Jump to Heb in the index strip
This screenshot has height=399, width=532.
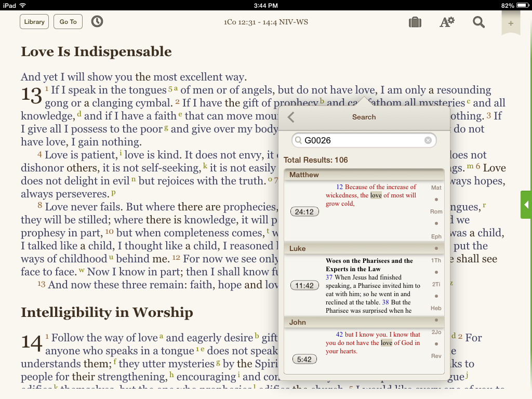pyautogui.click(x=436, y=308)
